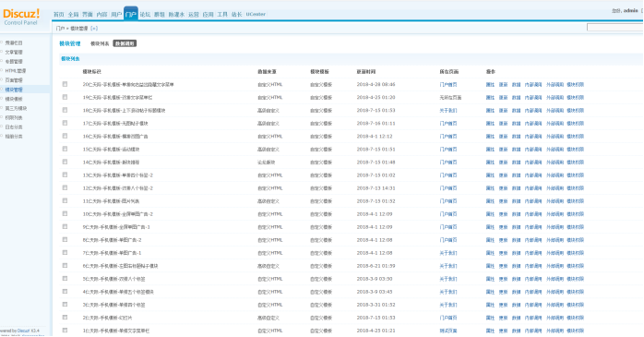Open the 论坛 top navigation menu
The width and height of the screenshot is (644, 337).
tap(145, 15)
